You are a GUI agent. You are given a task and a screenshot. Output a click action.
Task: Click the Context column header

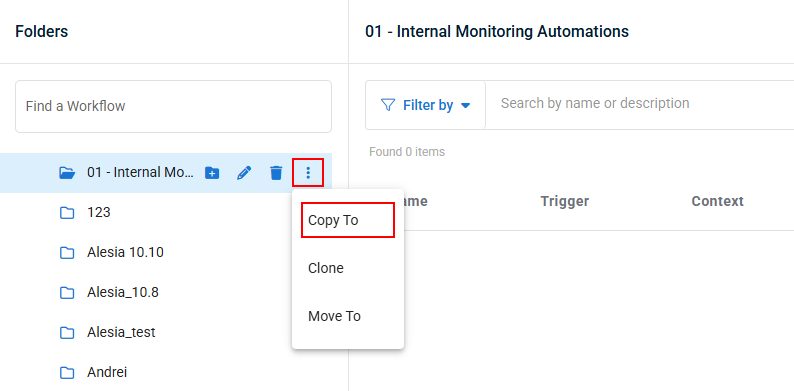click(x=718, y=201)
